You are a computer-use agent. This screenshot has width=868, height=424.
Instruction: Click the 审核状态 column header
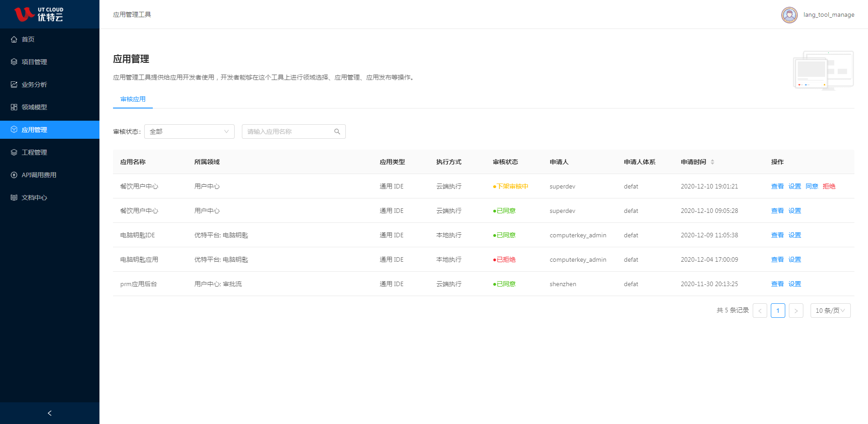505,162
